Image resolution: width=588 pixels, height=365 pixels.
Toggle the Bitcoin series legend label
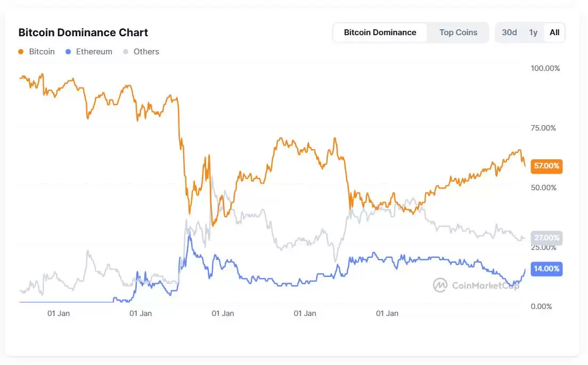tap(42, 52)
